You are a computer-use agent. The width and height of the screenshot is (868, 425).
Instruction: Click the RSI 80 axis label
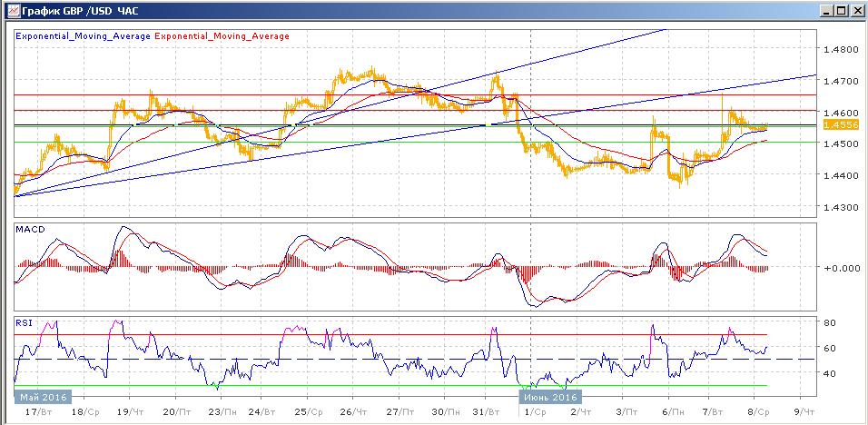pyautogui.click(x=830, y=322)
